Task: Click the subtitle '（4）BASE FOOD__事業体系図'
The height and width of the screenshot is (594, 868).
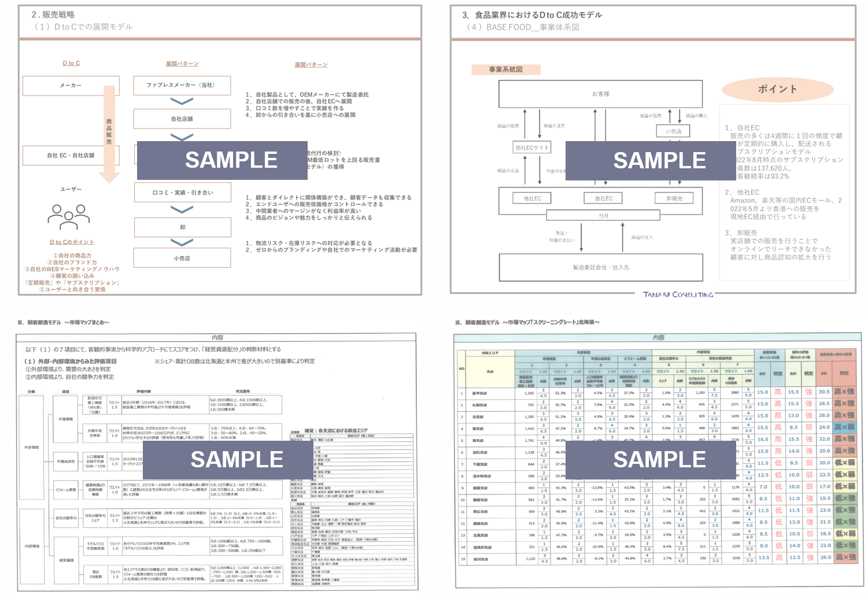Action: tap(523, 27)
